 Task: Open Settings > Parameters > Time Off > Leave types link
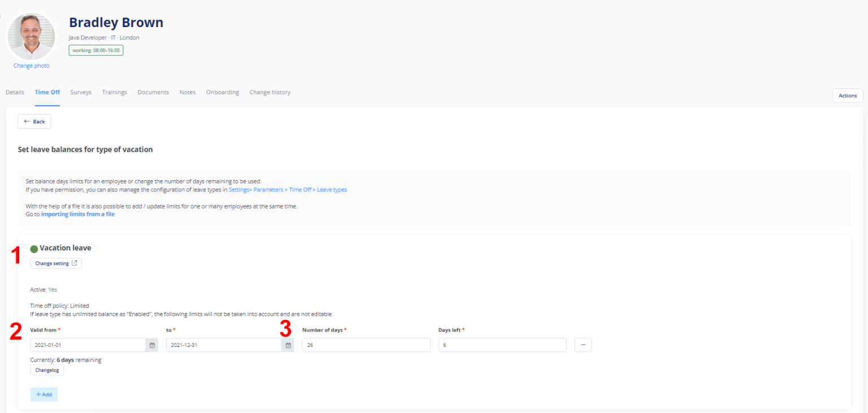[x=288, y=190]
